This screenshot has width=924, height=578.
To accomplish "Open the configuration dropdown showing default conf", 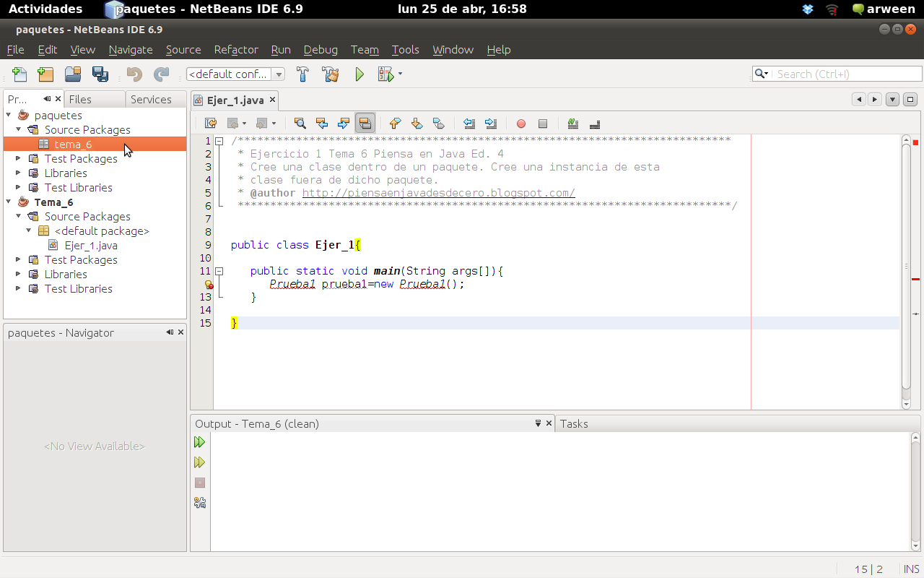I will pos(279,74).
